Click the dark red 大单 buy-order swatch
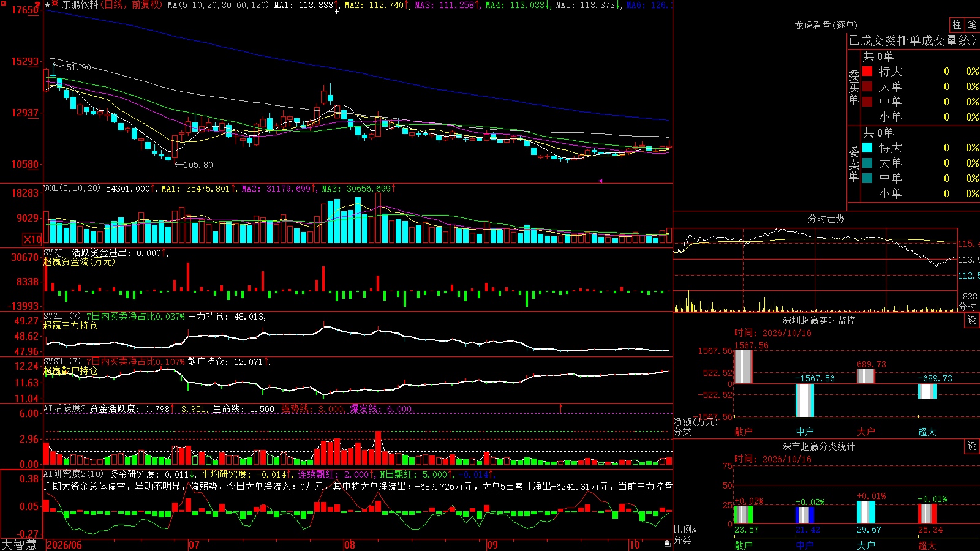This screenshot has height=551, width=980. (x=867, y=86)
